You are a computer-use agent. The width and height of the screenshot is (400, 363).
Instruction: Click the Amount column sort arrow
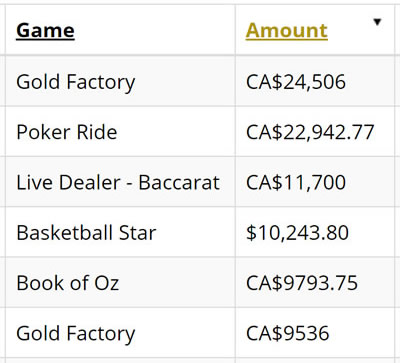click(x=377, y=22)
